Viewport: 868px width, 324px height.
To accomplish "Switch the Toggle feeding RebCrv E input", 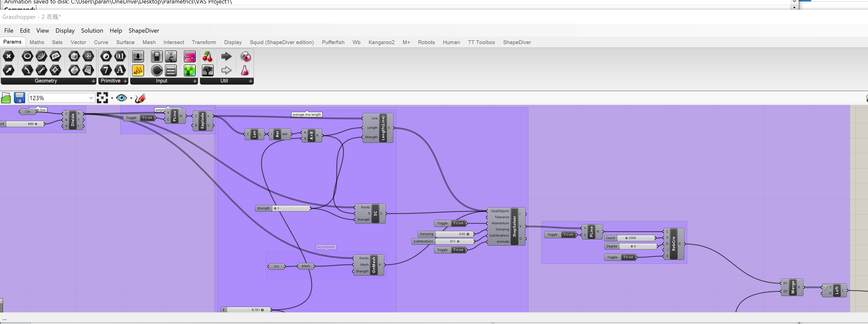I will coord(628,257).
